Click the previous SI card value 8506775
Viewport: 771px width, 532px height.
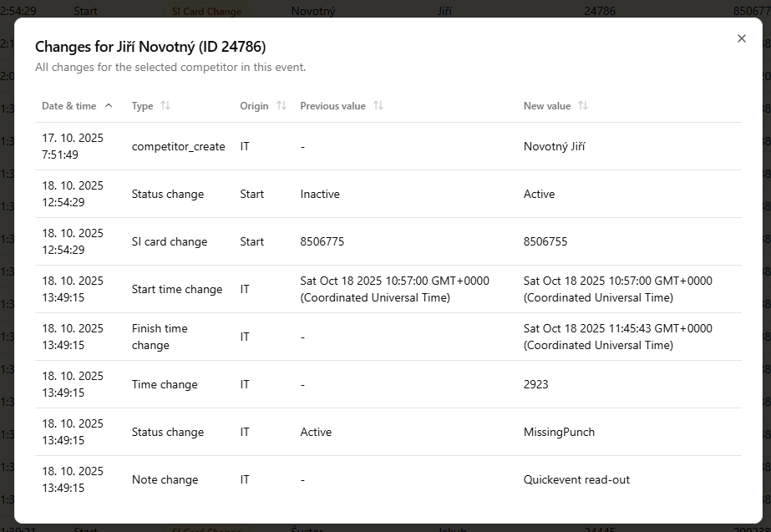pos(322,241)
